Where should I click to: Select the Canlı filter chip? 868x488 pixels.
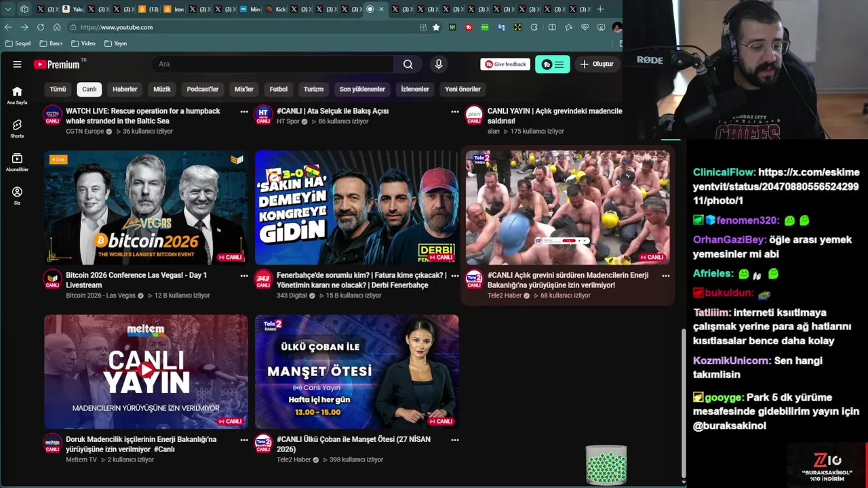(x=90, y=89)
